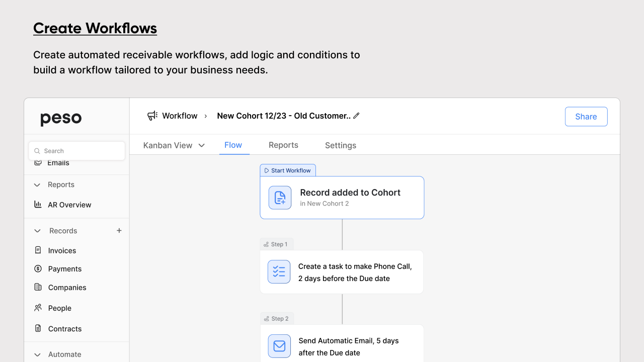Click the Contracts icon in the sidebar
Screen dimensions: 644x362
coord(38,328)
